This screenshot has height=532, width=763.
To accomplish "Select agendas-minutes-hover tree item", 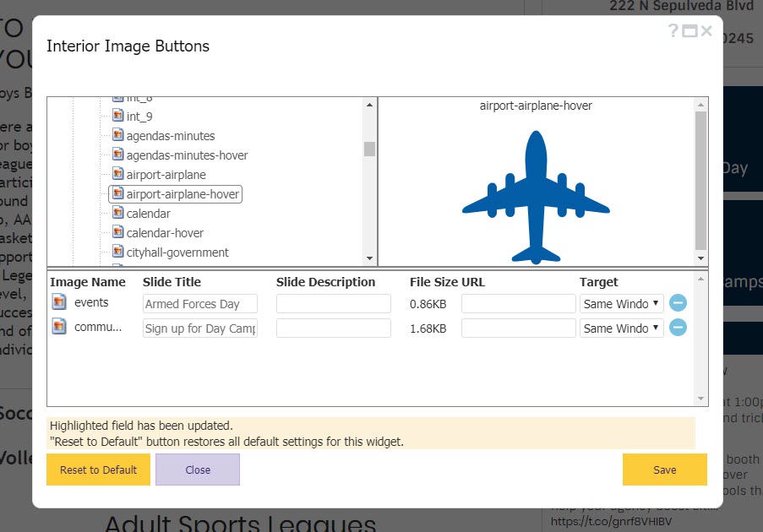I will click(x=187, y=155).
